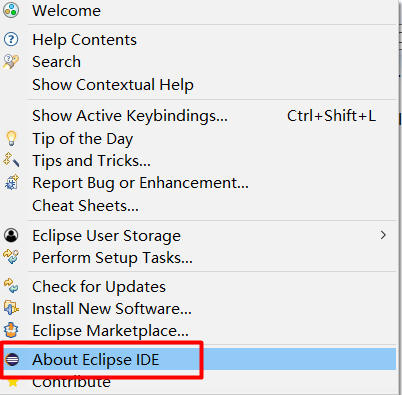This screenshot has width=402, height=395.
Task: Click the Eclipse Marketplace basket icon
Action: tap(11, 330)
